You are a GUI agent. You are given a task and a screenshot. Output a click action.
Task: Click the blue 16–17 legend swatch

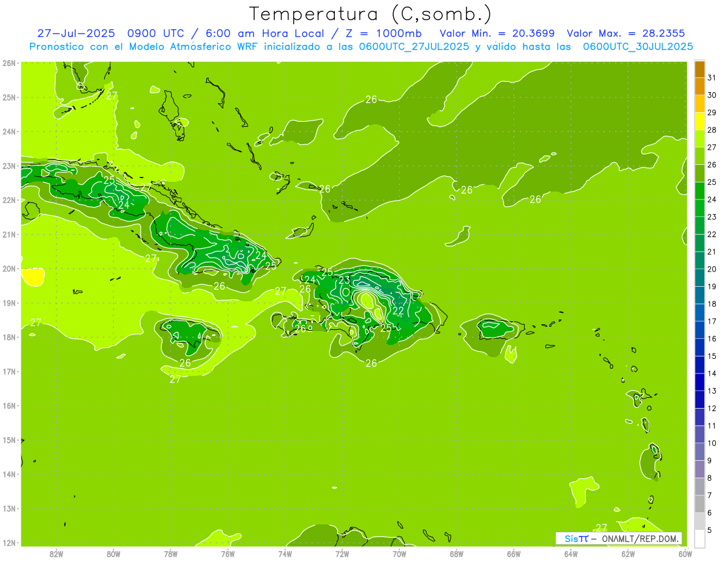click(699, 330)
